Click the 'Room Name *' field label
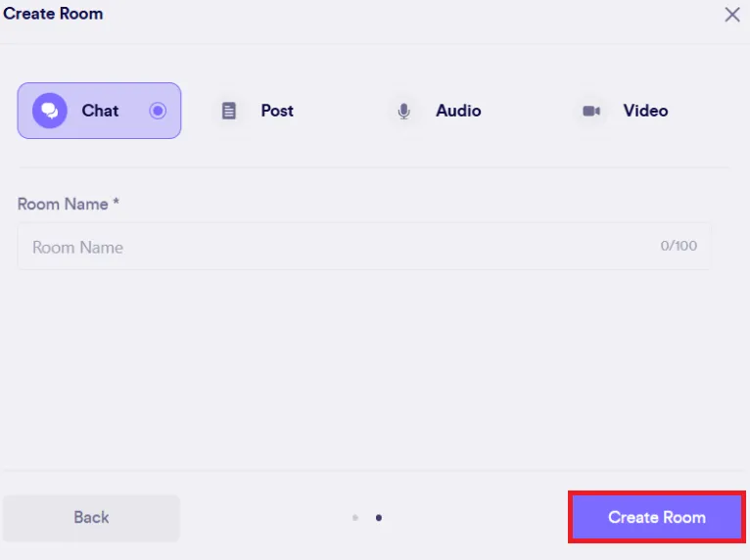This screenshot has width=750, height=560. (x=63, y=204)
